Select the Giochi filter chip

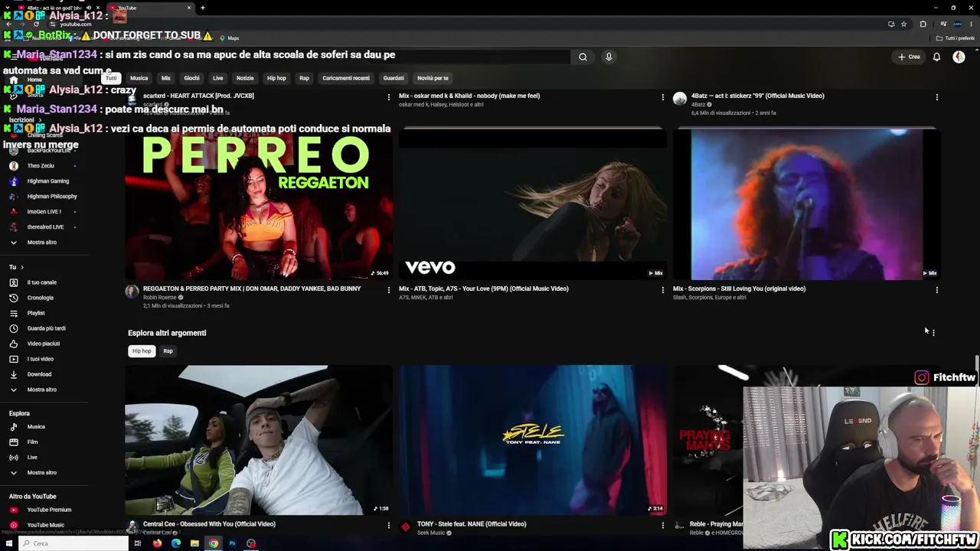(x=191, y=78)
